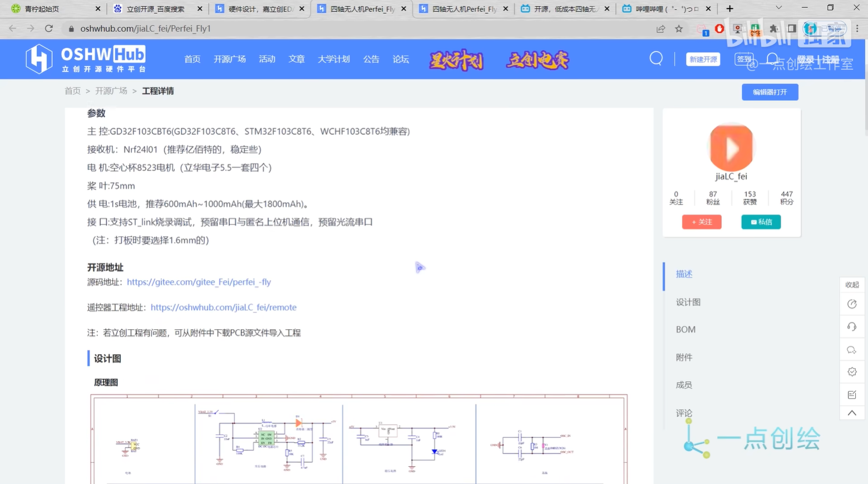Viewport: 868px width, 484px height.
Task: Click the forward navigation arrow
Action: pos(31,28)
